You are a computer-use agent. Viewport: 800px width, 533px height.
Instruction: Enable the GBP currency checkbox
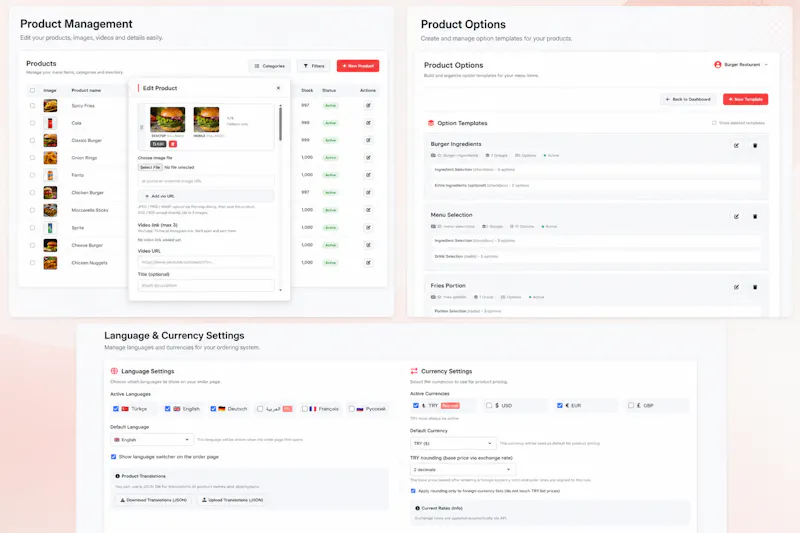(631, 405)
